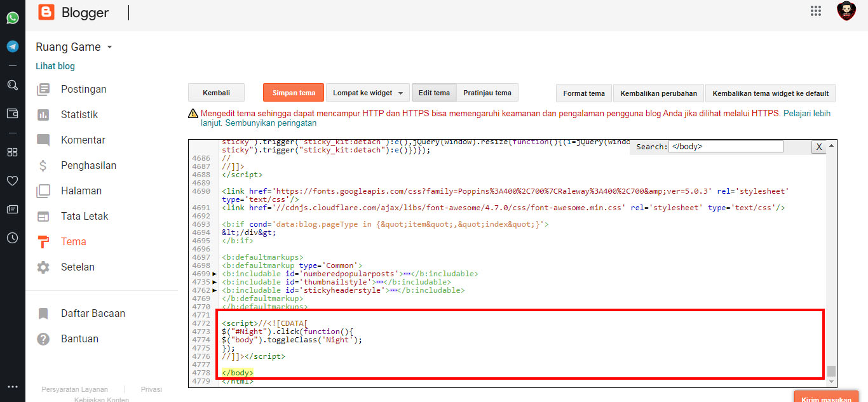The width and height of the screenshot is (868, 402).
Task: Click the Lihat blog link
Action: 55,66
